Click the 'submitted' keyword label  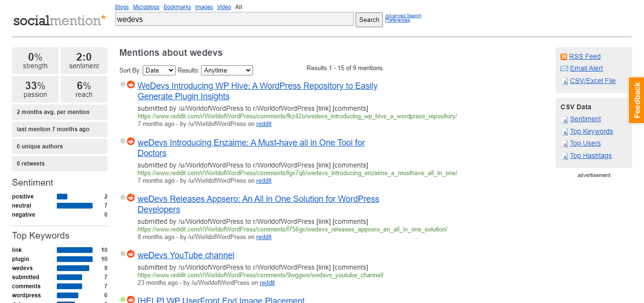point(26,277)
